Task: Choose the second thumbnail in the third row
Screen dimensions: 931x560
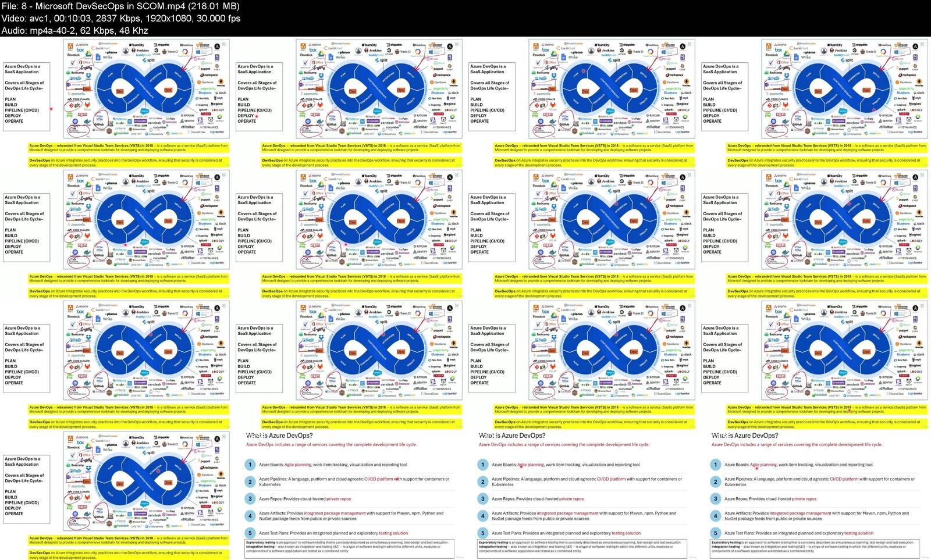Action: pyautogui.click(x=349, y=365)
